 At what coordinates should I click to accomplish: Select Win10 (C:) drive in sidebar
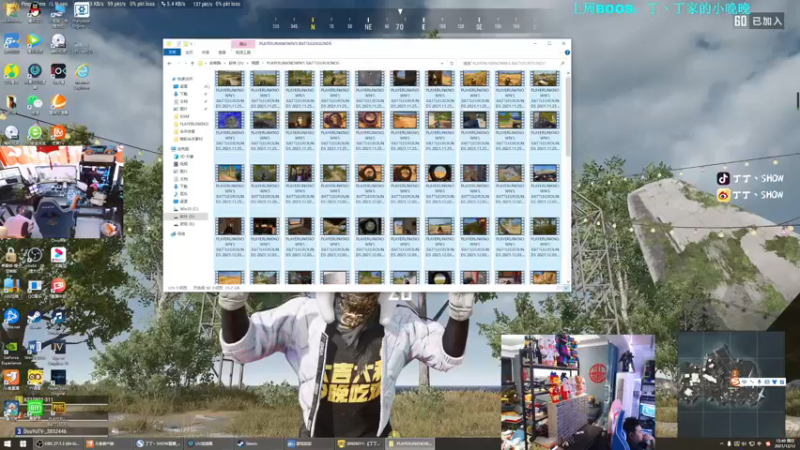click(188, 209)
